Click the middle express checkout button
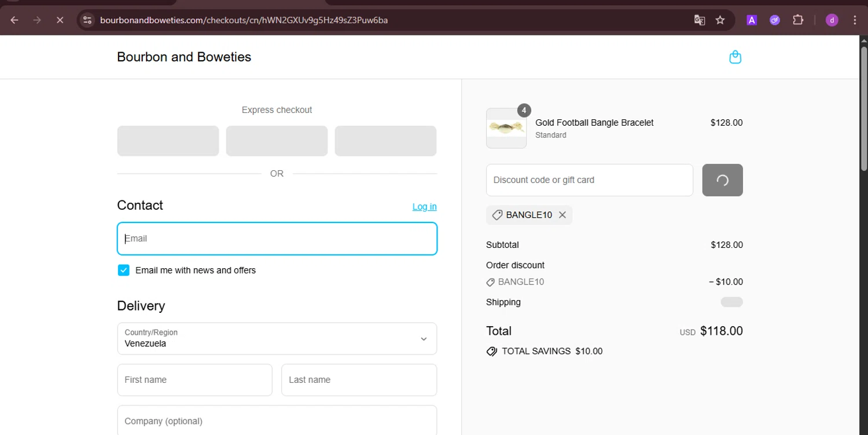The width and height of the screenshot is (868, 435). [x=277, y=141]
